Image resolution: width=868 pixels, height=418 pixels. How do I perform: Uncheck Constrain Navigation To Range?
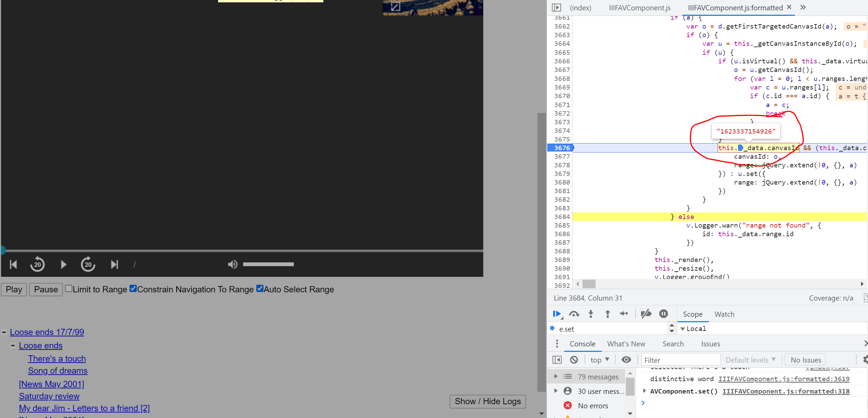(x=133, y=289)
